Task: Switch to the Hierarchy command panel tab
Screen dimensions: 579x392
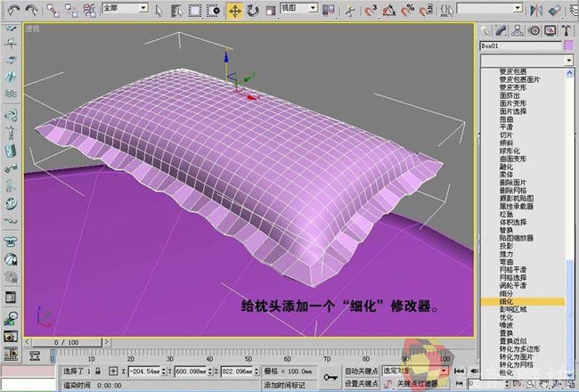Action: [x=518, y=30]
